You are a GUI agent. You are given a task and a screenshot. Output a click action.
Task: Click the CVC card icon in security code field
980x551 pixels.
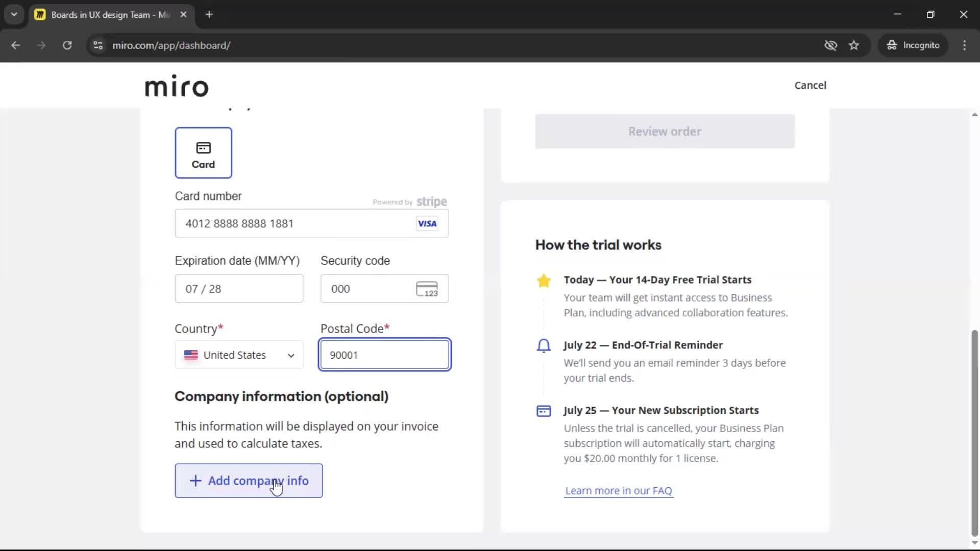(x=427, y=289)
